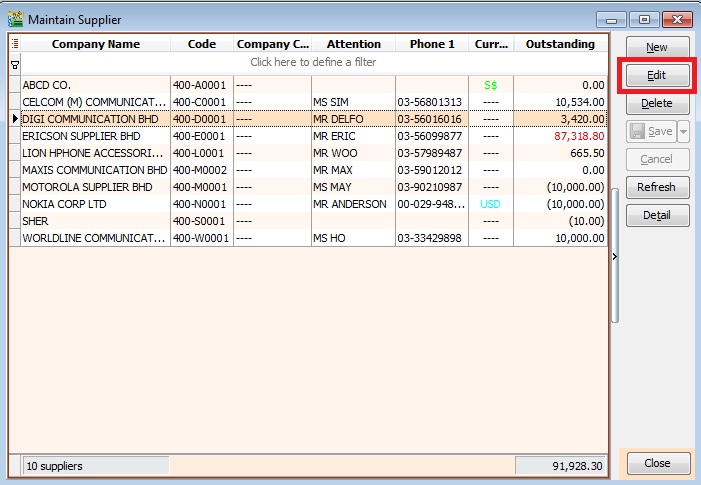Expand the Save button dropdown arrow
This screenshot has width=701, height=485.
pos(683,132)
